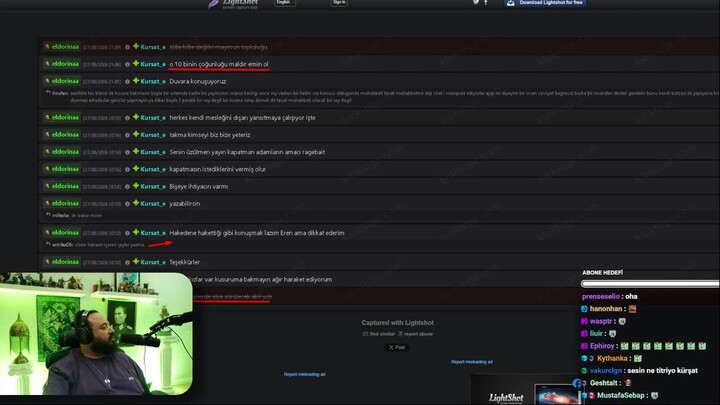Click green plus icon on 'Duvara konuşuyoruz' row
The height and width of the screenshot is (405, 720).
136,81
